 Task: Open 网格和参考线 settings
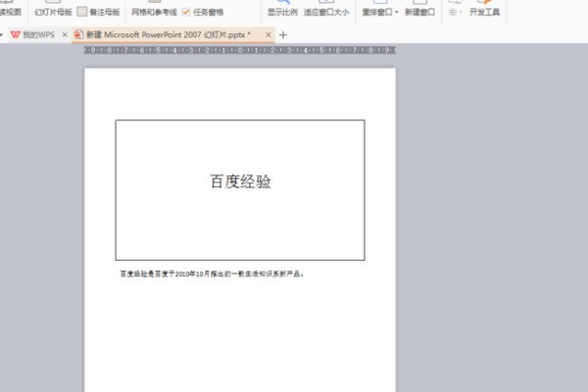[154, 12]
